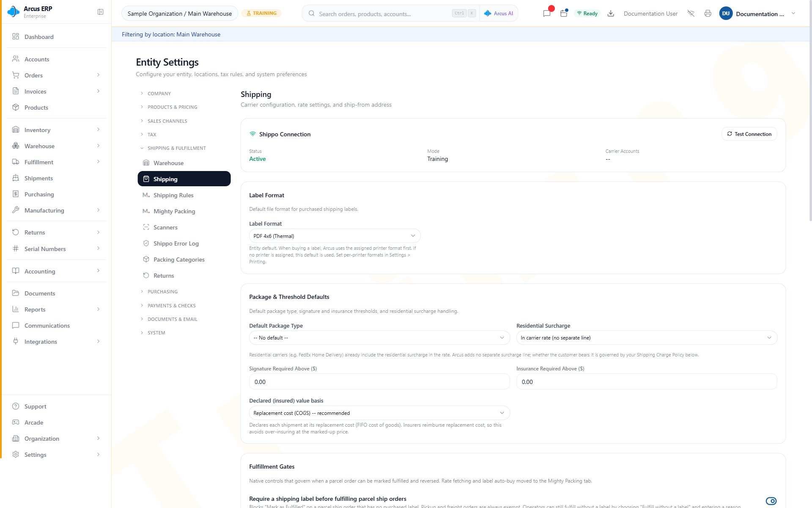This screenshot has width=812, height=508.
Task: Click Documentation User label in header
Action: [650, 14]
